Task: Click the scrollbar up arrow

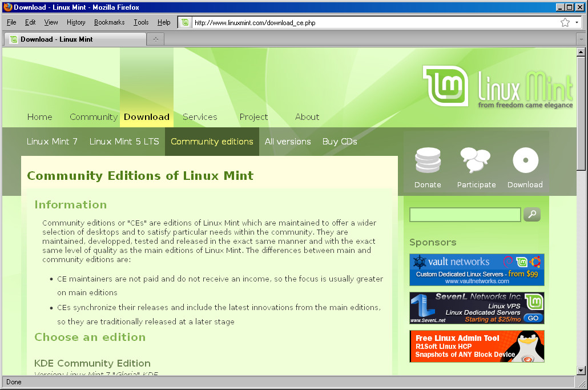Action: point(581,52)
